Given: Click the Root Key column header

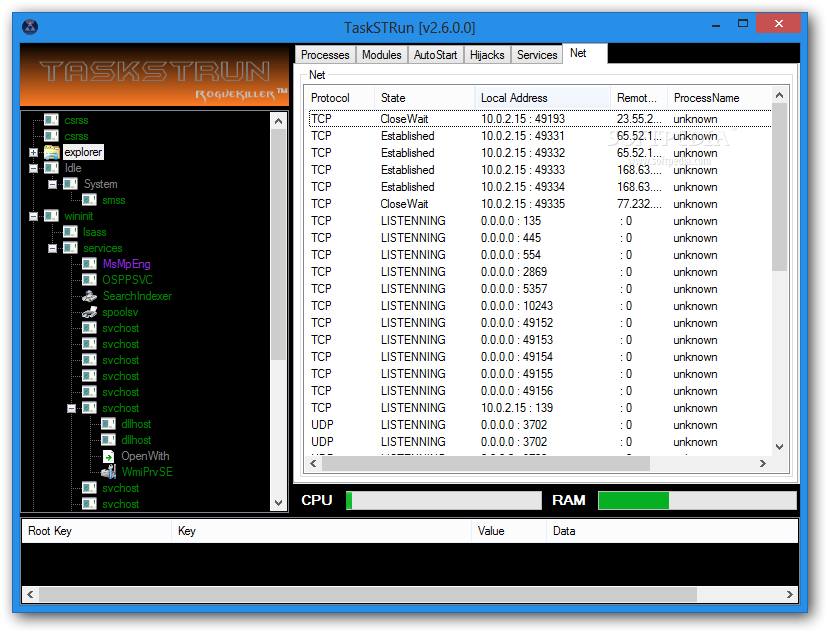Looking at the screenshot, I should pyautogui.click(x=96, y=531).
